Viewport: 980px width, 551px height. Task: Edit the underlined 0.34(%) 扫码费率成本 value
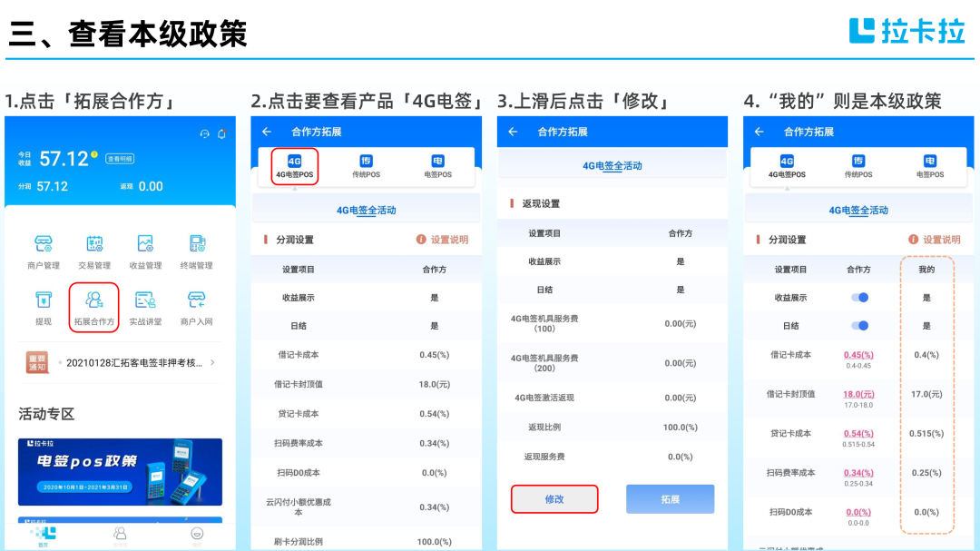(x=858, y=473)
